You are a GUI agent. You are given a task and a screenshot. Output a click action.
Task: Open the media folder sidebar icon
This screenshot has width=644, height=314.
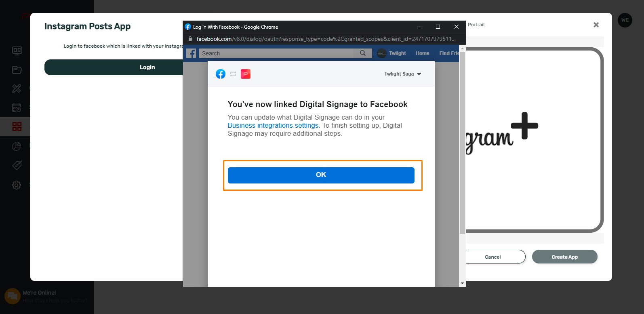coord(17,70)
